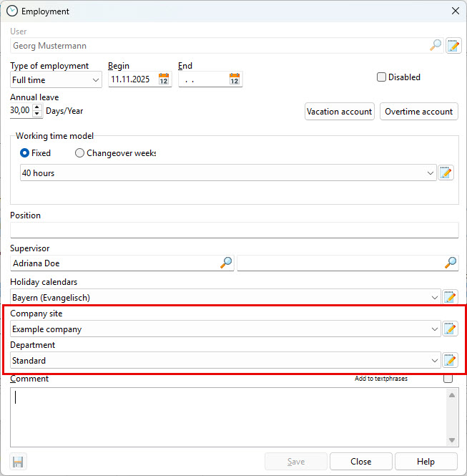Click the edit icon for Holiday calendars

click(449, 297)
